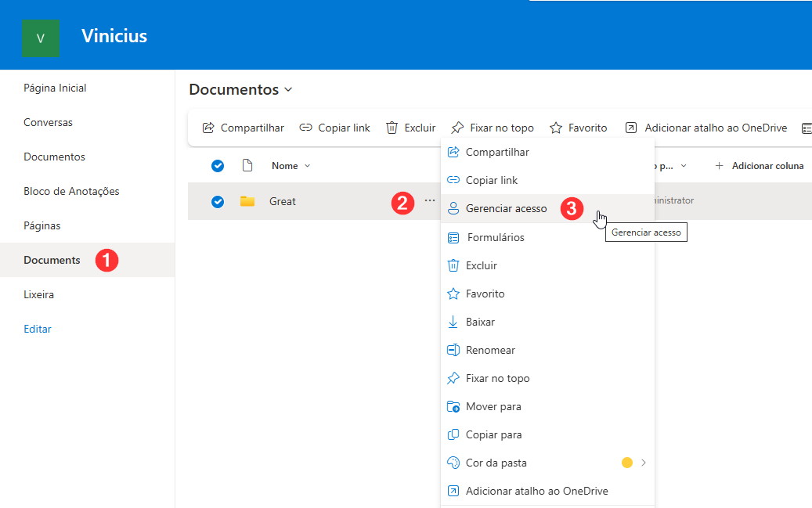Uncheck the Great folder row checkbox
This screenshot has width=812, height=508.
click(218, 201)
